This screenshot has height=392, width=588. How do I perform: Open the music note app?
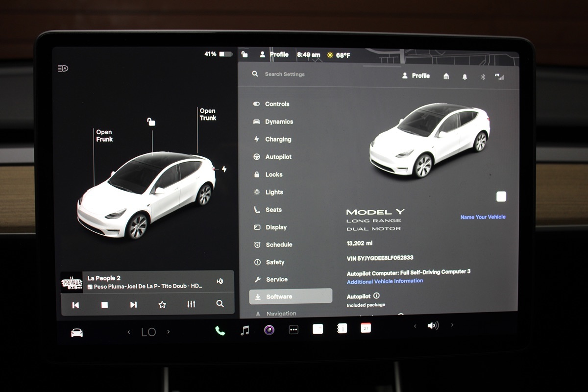pos(245,330)
